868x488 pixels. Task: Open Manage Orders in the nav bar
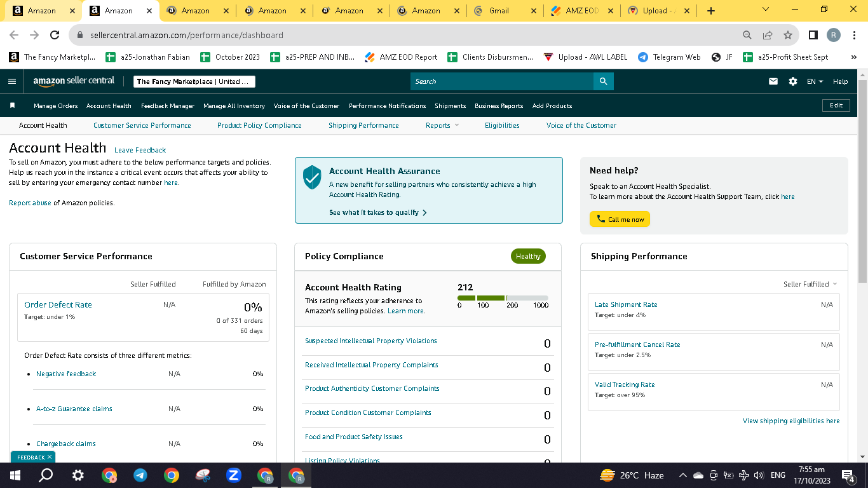coord(56,105)
